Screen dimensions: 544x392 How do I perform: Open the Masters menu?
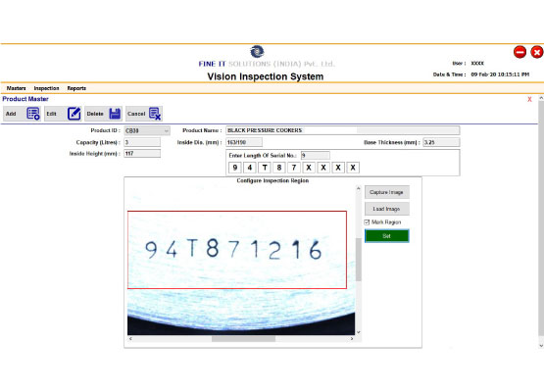[x=16, y=88]
